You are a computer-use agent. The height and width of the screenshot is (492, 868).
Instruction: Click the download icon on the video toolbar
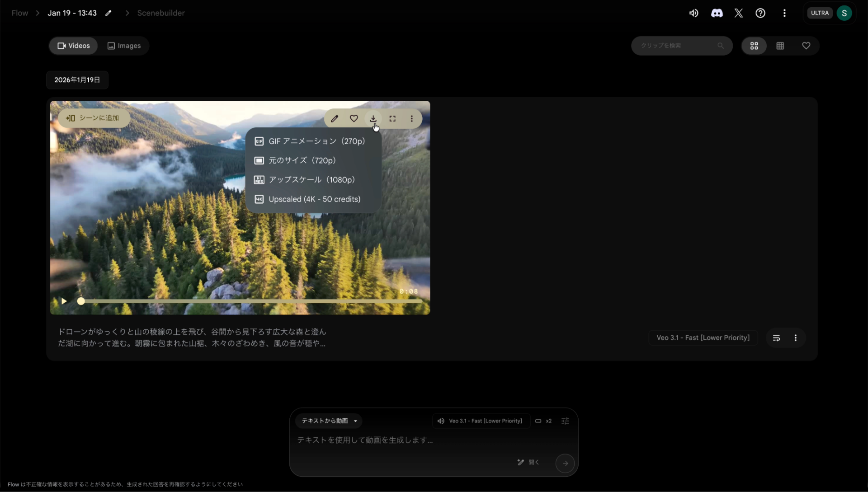pos(373,118)
